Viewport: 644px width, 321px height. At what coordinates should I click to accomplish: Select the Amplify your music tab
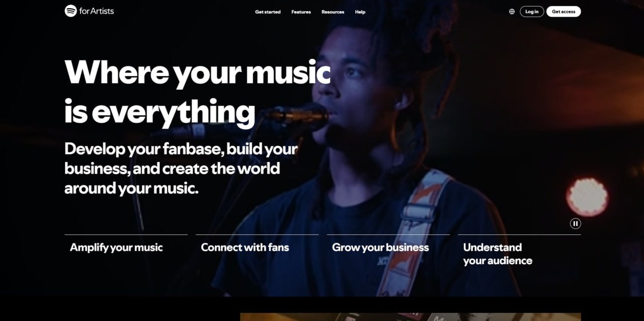(x=116, y=247)
